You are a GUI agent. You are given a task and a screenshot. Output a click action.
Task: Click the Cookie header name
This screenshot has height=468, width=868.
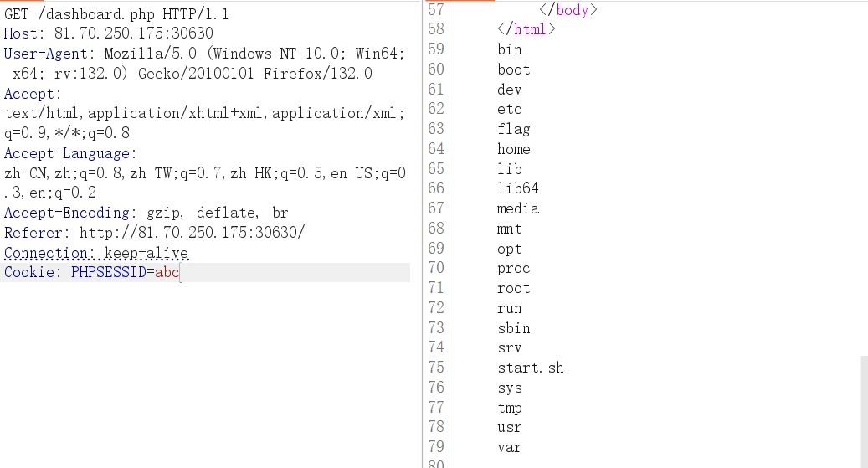point(31,273)
